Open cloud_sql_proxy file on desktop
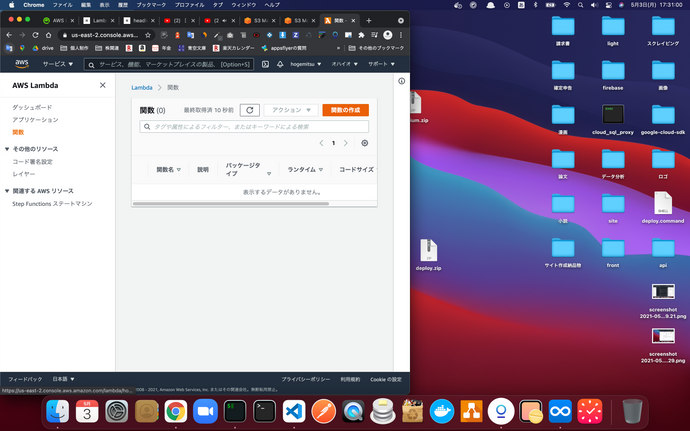 (x=613, y=119)
